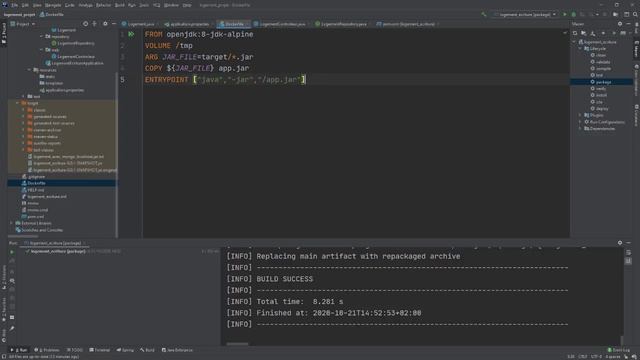
Task: Click the package build result entry in Run tree
Action: click(x=58, y=251)
